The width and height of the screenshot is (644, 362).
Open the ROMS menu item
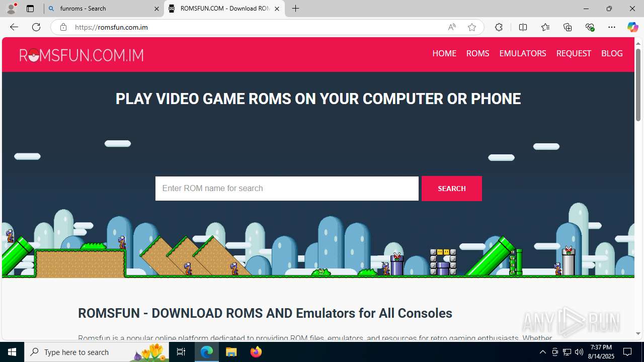[477, 53]
